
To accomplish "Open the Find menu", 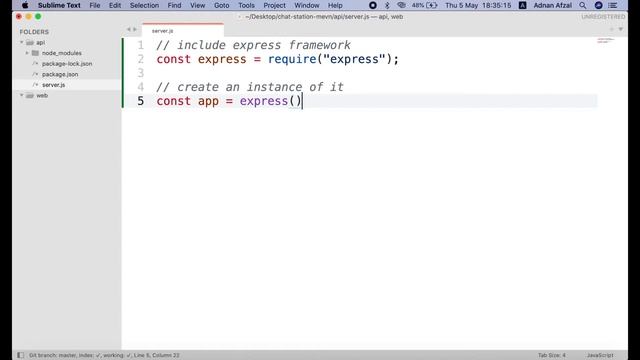I will [174, 5].
